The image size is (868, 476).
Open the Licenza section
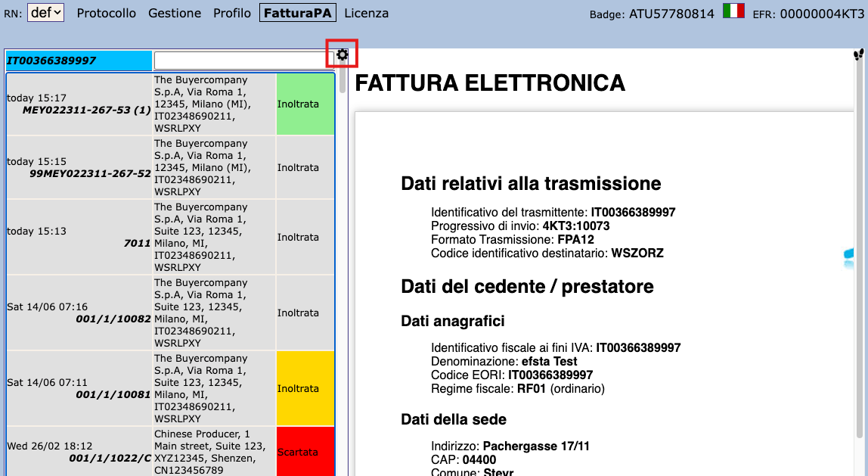coord(367,12)
